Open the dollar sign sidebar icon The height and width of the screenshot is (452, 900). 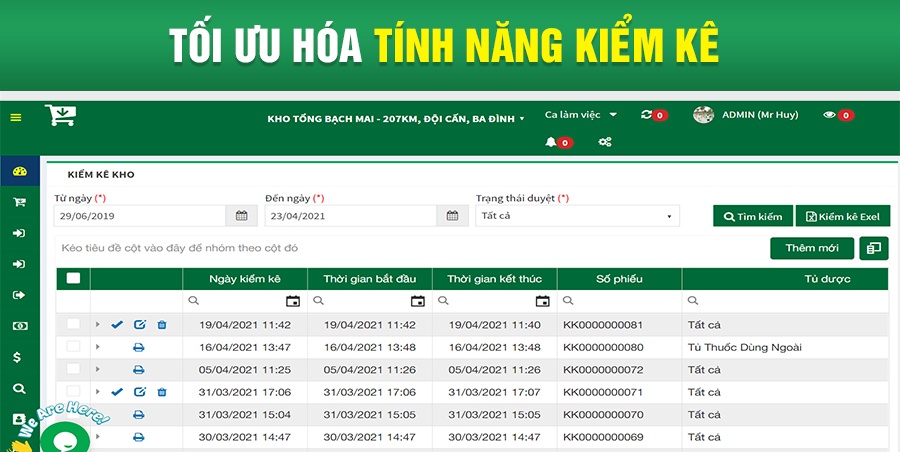(x=17, y=357)
